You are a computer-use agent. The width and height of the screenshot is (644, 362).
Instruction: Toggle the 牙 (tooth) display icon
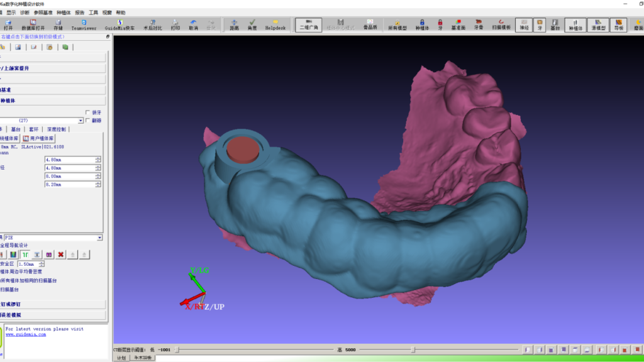tap(541, 25)
